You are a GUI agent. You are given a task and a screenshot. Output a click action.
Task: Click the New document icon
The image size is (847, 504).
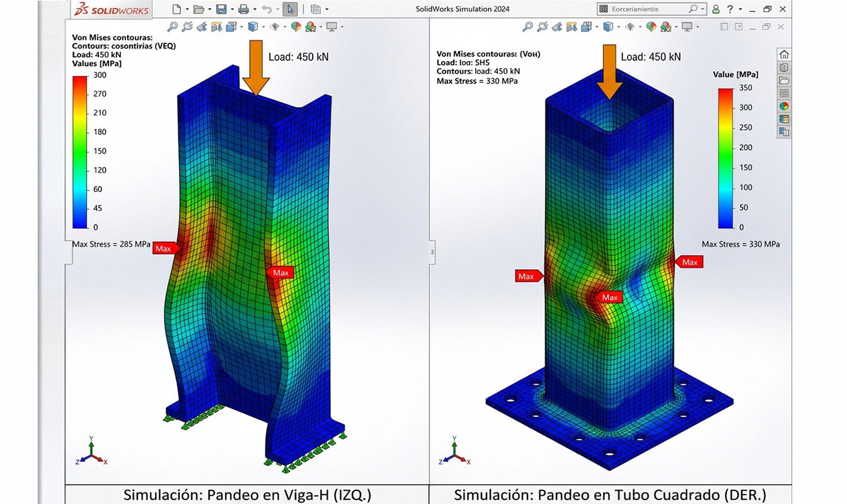pyautogui.click(x=176, y=9)
